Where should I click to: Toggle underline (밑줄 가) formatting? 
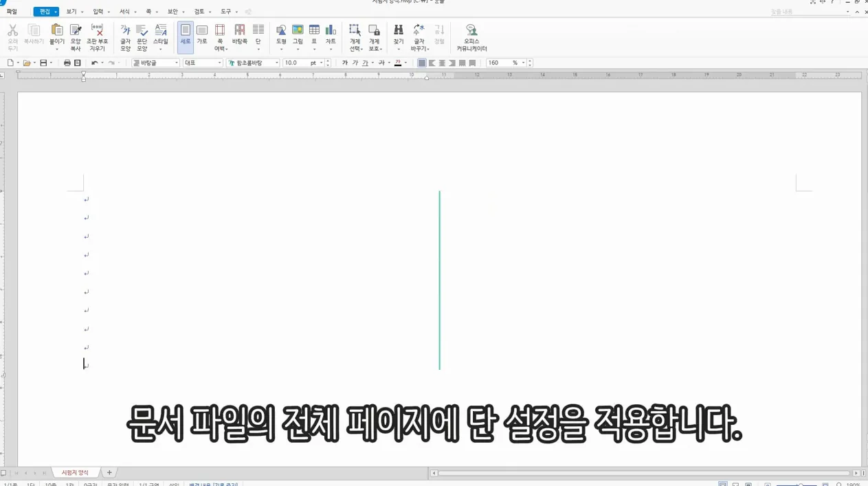[x=365, y=63]
